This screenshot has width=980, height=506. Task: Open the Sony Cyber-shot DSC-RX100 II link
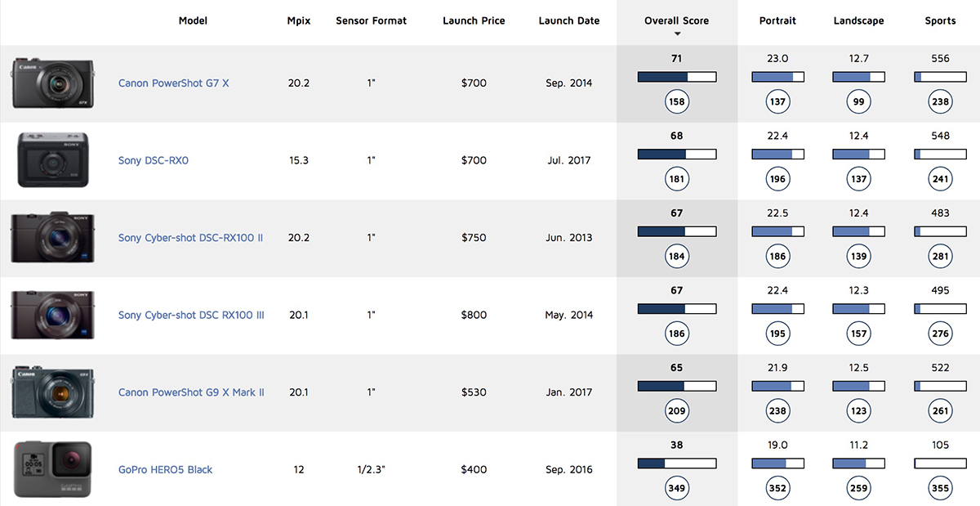point(190,238)
